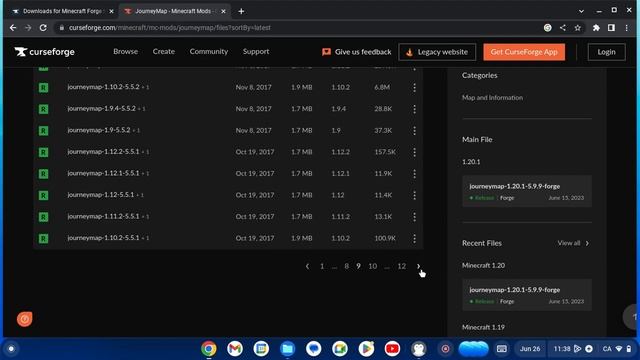640x360 pixels.
Task: Click release badge of journeymap-1.10.2-5.5.1
Action: pyautogui.click(x=43, y=238)
